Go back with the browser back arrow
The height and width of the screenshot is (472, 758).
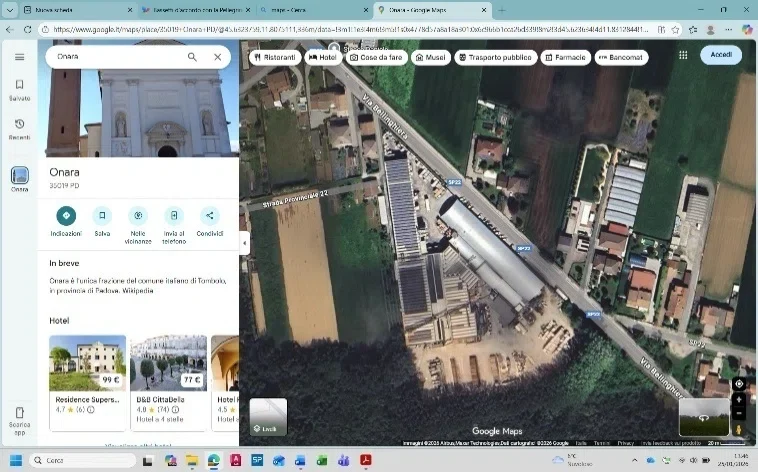pos(10,30)
